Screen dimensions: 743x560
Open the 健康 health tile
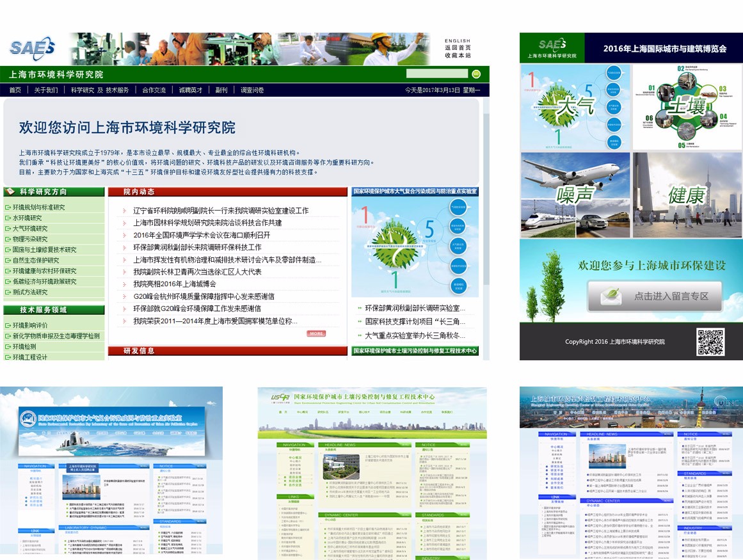pos(687,195)
